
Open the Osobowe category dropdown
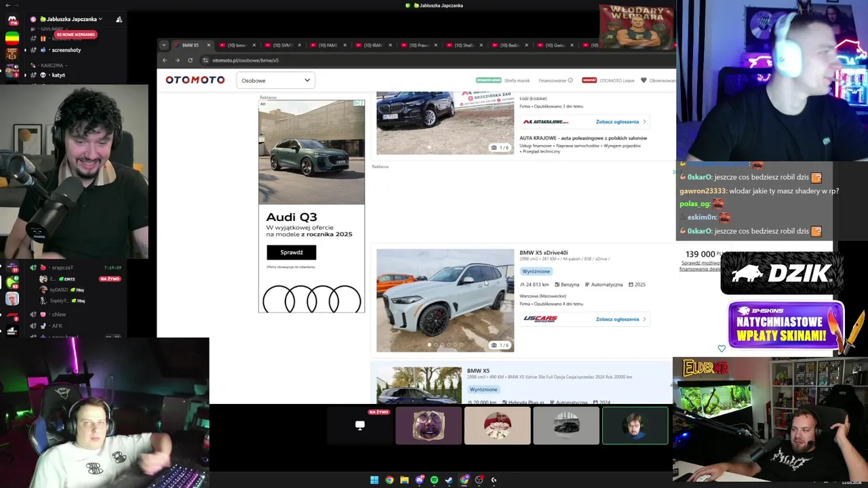click(x=275, y=80)
